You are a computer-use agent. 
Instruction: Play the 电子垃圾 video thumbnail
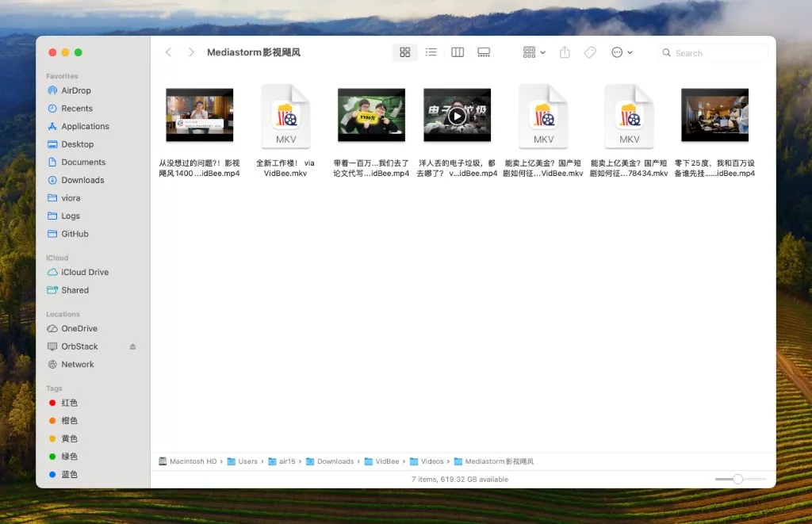click(457, 114)
